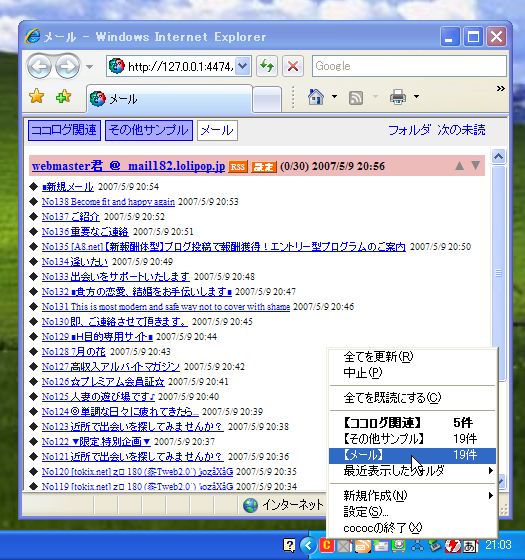Image resolution: width=525 pixels, height=560 pixels.
Task: Expand 最近表示したフォルダ submenu
Action: (412, 471)
